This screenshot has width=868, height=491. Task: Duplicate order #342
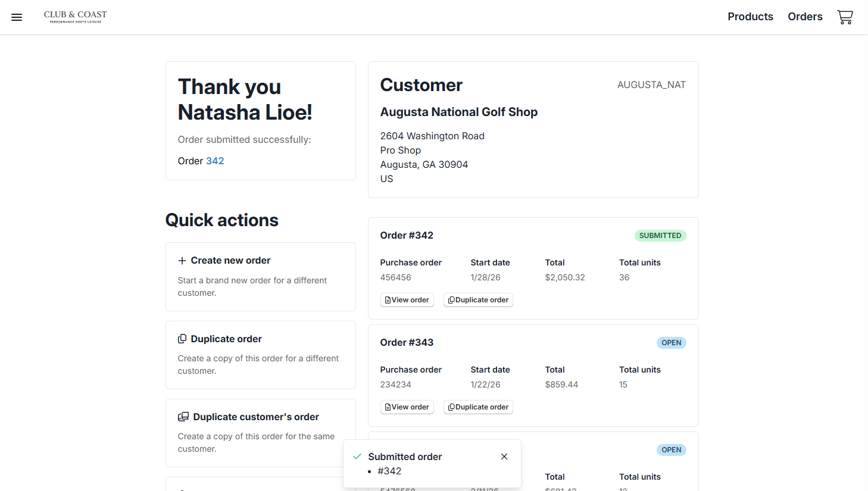(x=478, y=300)
